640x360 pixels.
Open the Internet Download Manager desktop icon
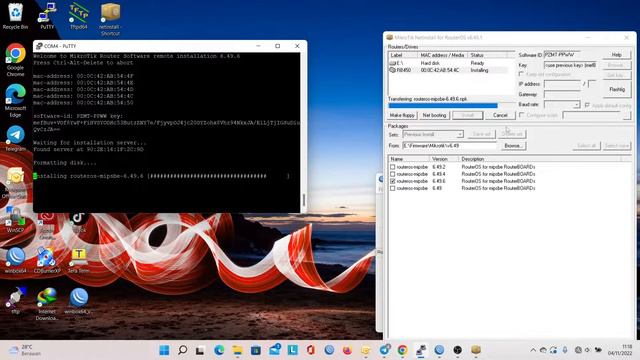point(47,304)
